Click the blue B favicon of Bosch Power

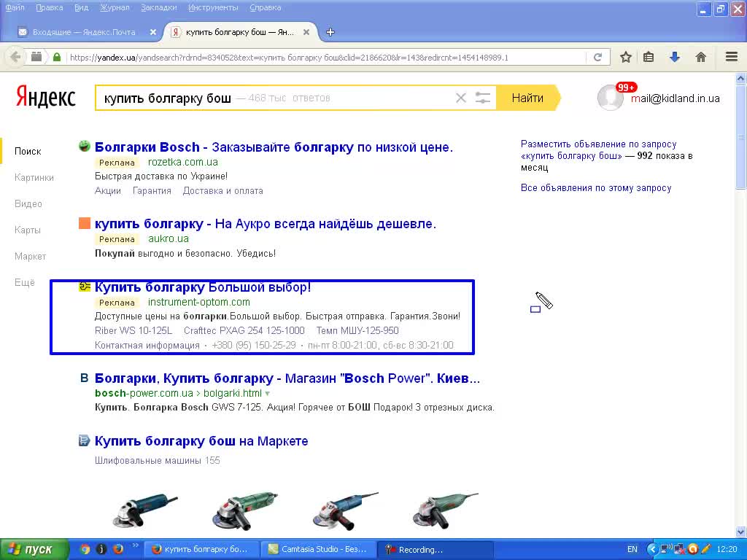(x=85, y=378)
